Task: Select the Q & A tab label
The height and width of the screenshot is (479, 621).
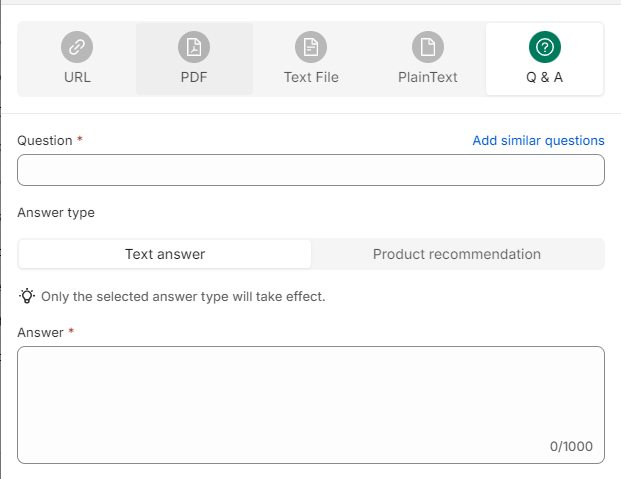Action: pos(545,77)
